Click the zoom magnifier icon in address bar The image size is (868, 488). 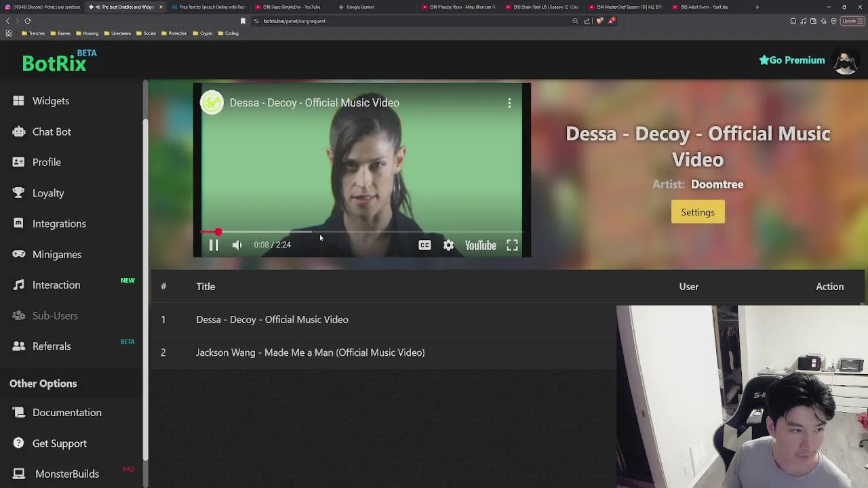pos(575,21)
